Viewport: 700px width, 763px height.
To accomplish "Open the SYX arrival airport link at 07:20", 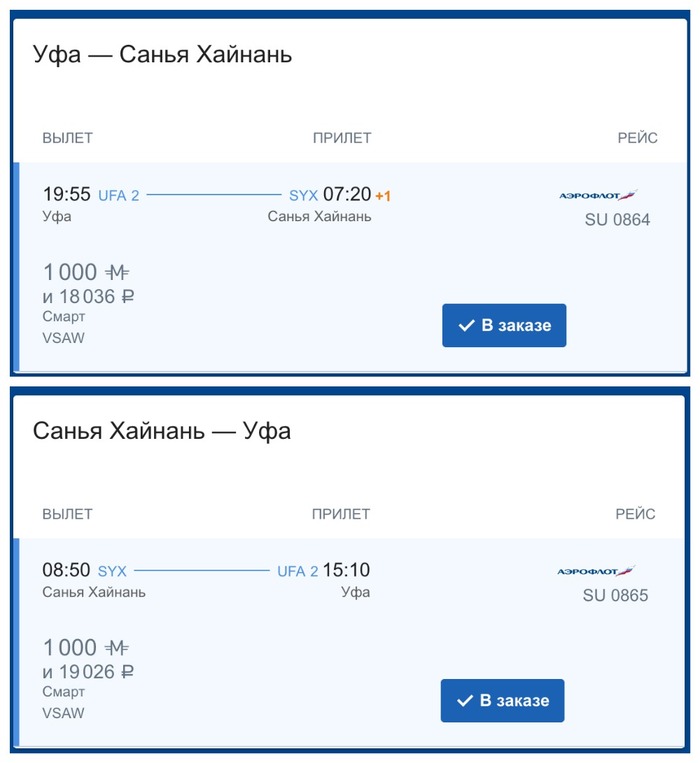I will [303, 196].
